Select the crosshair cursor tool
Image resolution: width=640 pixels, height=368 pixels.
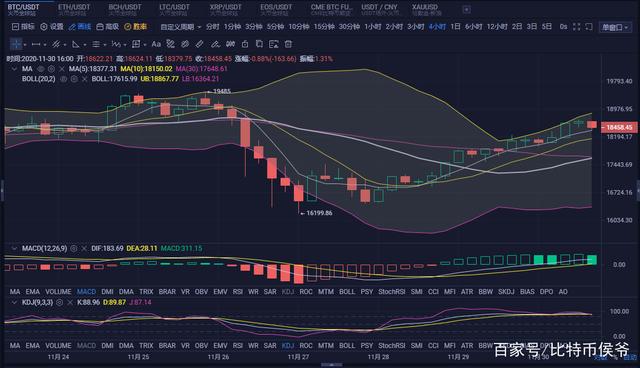click(16, 44)
